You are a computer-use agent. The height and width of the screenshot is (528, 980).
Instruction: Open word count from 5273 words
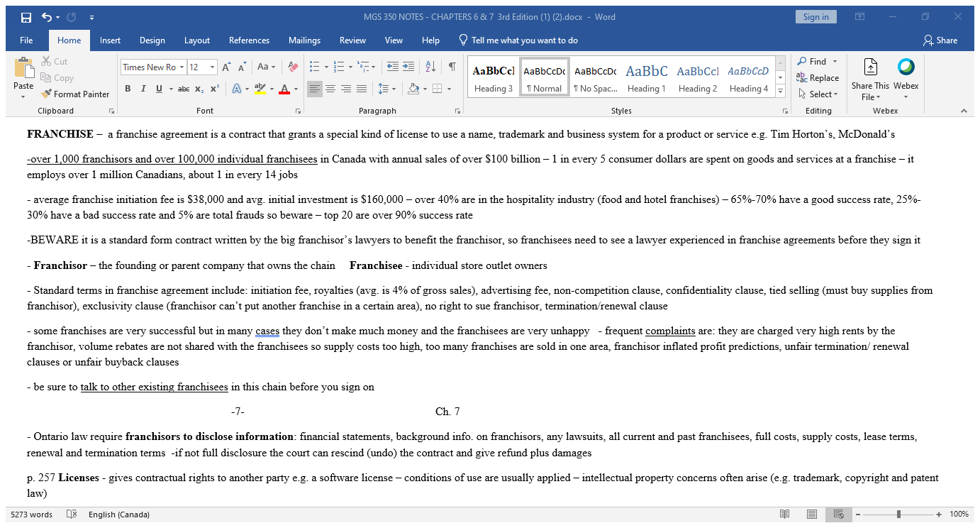pos(32,514)
